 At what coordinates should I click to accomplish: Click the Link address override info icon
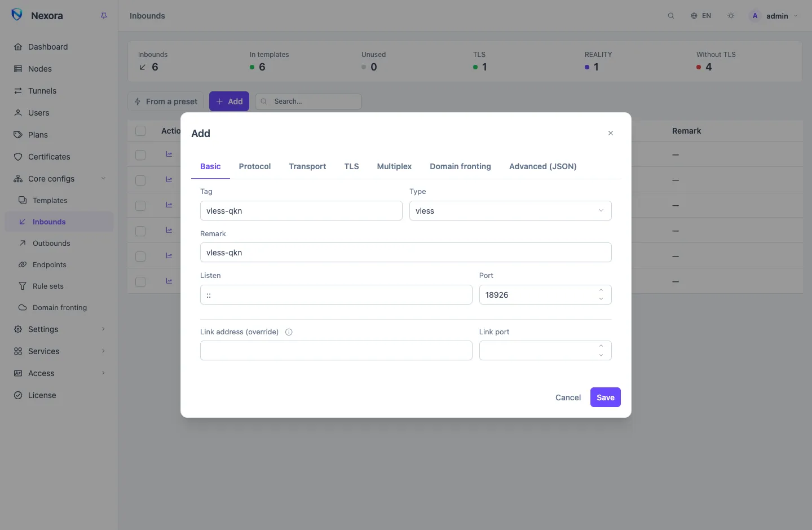click(x=289, y=332)
